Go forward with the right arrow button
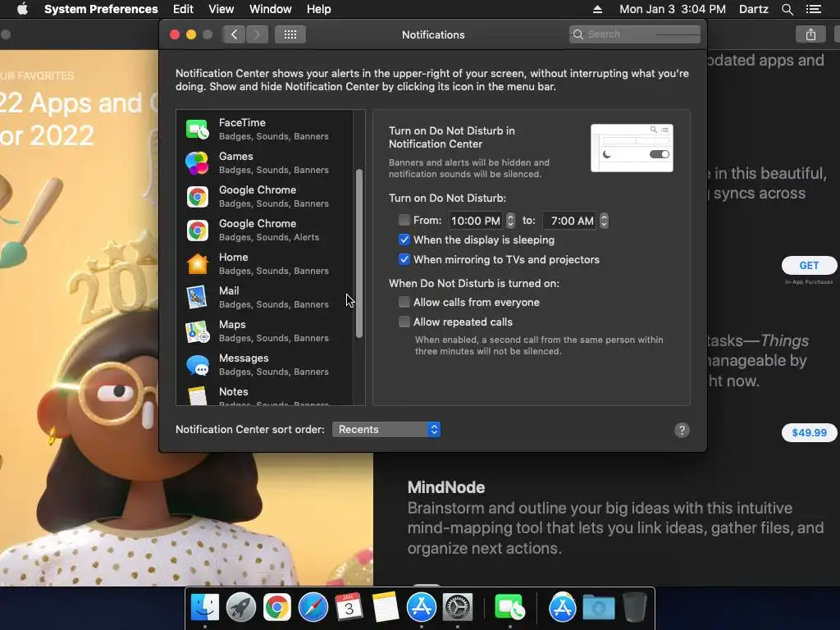 (257, 34)
